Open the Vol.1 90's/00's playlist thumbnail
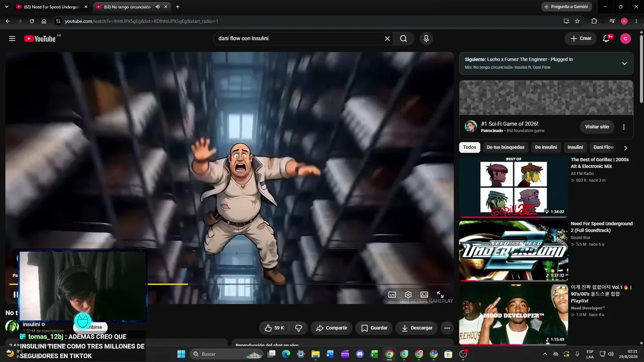 514,315
